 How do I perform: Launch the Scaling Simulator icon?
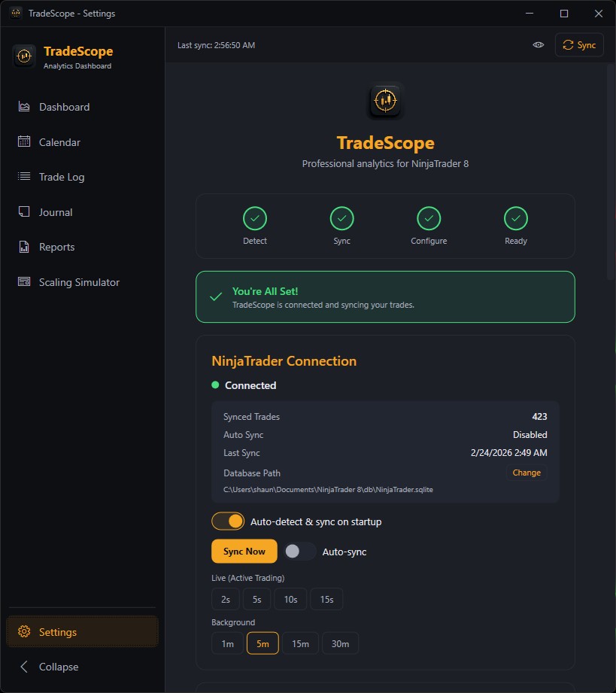(x=25, y=281)
